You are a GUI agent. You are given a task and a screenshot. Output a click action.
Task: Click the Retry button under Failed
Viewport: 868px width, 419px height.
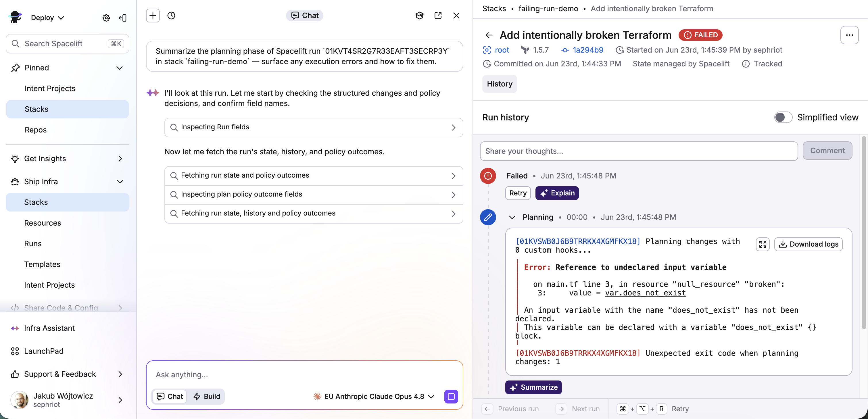coord(518,193)
